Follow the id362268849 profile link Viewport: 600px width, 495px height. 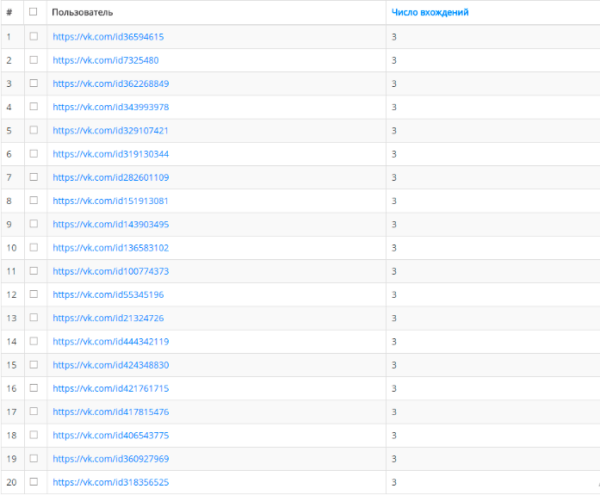[x=111, y=84]
